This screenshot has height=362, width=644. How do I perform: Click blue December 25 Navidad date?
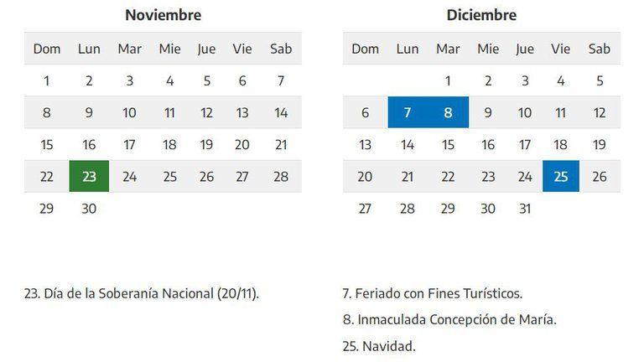tap(561, 177)
